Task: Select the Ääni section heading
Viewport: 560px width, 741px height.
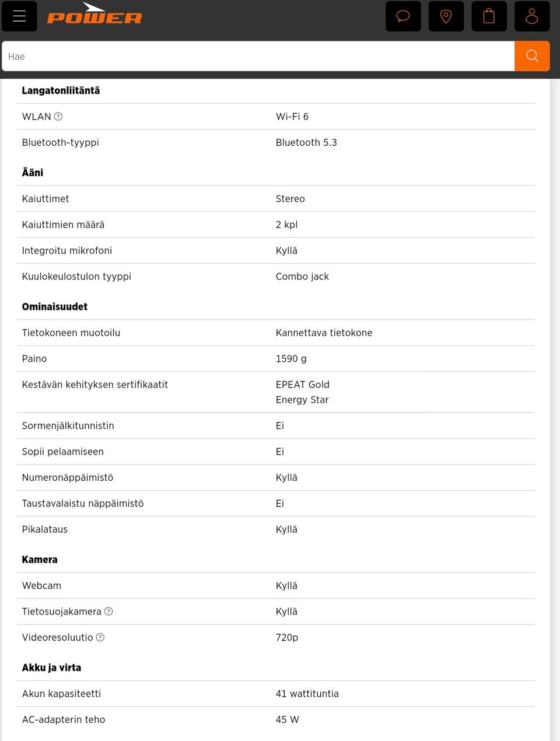Action: tap(33, 172)
